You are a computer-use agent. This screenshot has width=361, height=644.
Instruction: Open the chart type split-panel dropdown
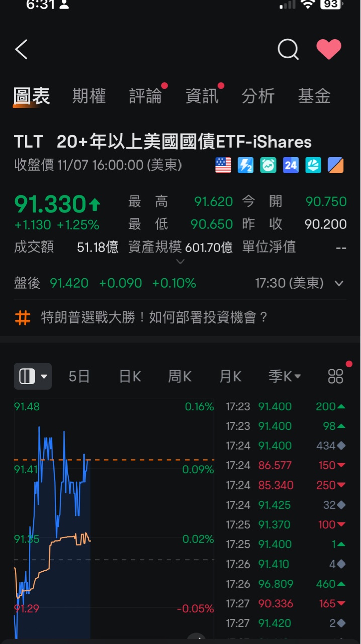pyautogui.click(x=33, y=376)
